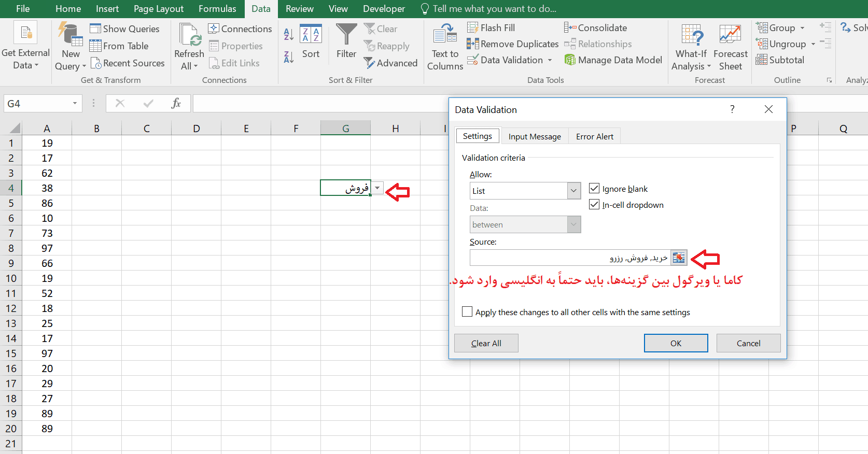
Task: Expand the Name Box dropdown
Action: point(75,104)
